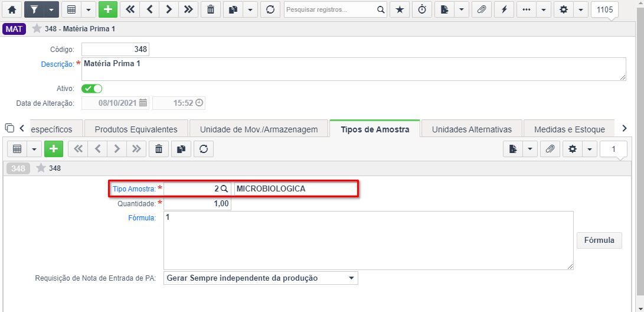The width and height of the screenshot is (644, 312).
Task: Go to next record in main toolbar
Action: (169, 10)
